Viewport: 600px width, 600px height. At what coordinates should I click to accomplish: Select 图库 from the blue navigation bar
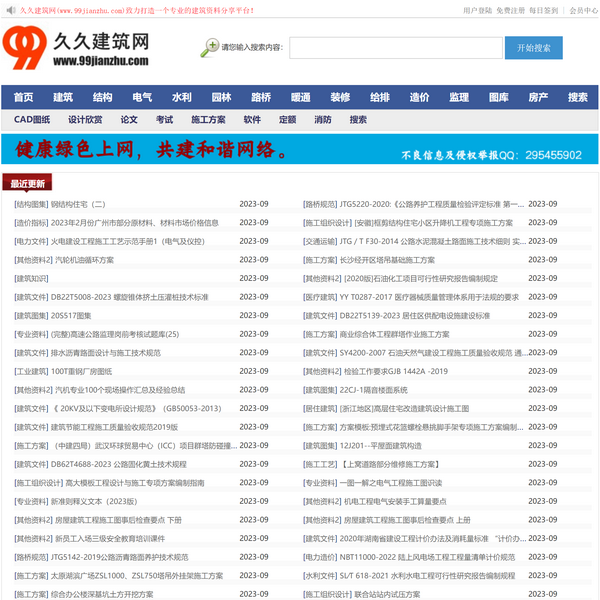(498, 98)
